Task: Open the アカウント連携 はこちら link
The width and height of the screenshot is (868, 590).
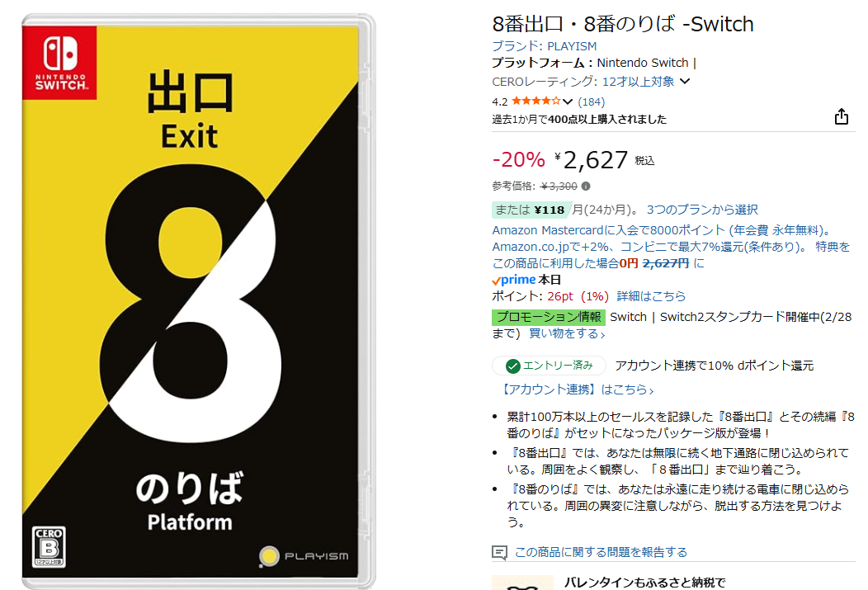Action: coord(578,389)
